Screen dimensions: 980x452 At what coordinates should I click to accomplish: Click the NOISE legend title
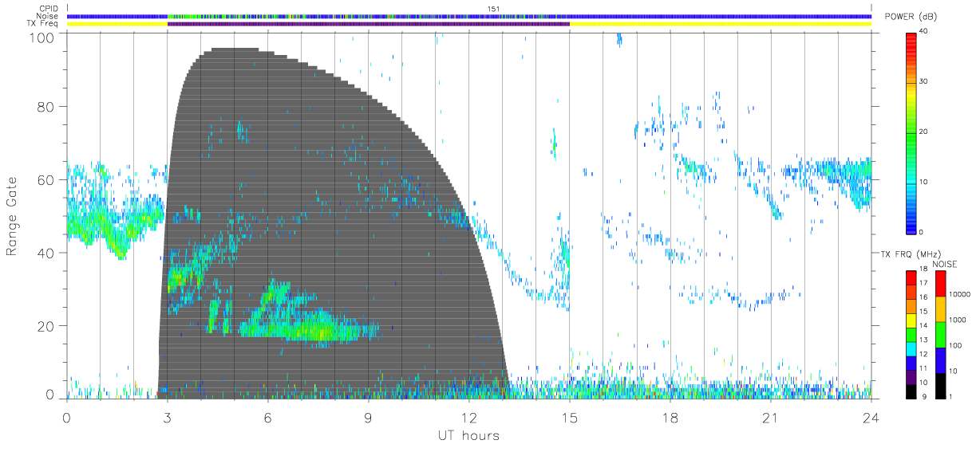945,264
